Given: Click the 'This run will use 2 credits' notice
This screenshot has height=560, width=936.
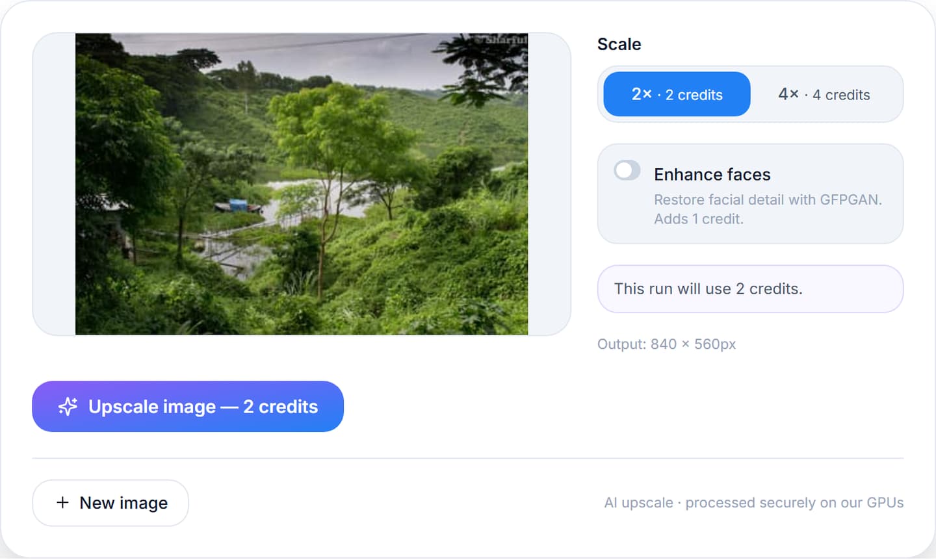Looking at the screenshot, I should click(750, 289).
